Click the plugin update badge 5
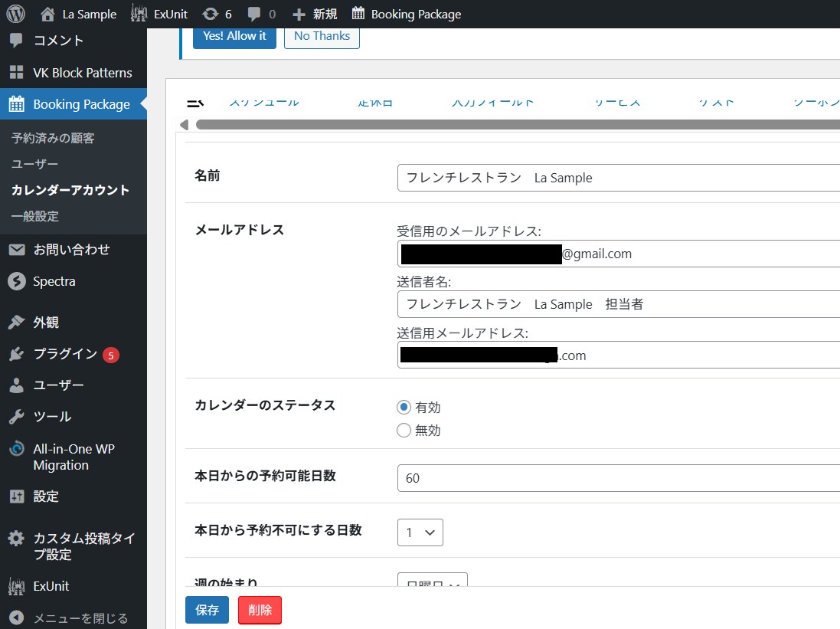Image resolution: width=840 pixels, height=629 pixels. (x=111, y=355)
